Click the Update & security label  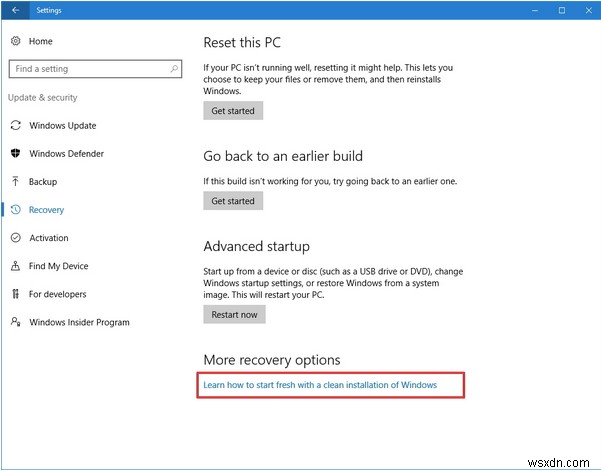pos(43,98)
